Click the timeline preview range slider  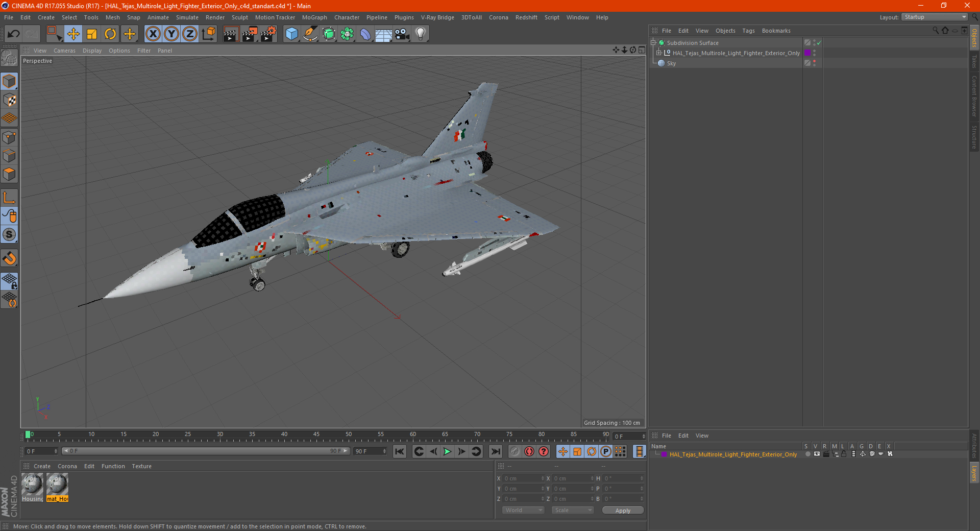pos(206,451)
